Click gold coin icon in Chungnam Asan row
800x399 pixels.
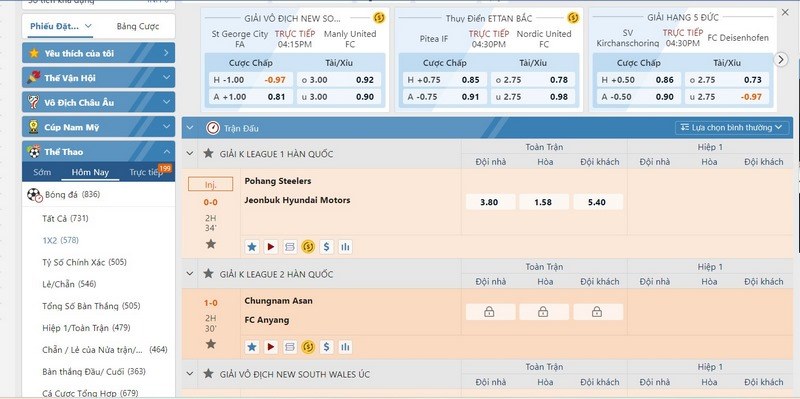308,347
